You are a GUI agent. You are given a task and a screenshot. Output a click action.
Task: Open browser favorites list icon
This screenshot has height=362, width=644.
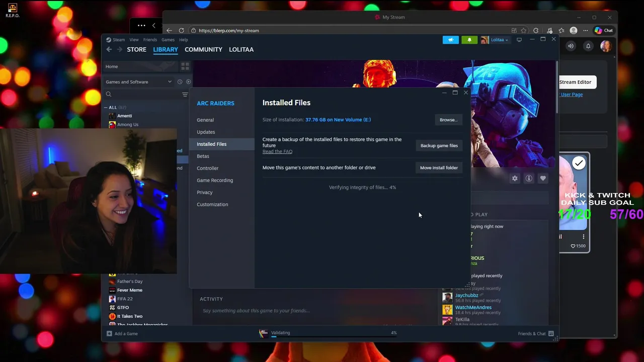click(x=561, y=31)
